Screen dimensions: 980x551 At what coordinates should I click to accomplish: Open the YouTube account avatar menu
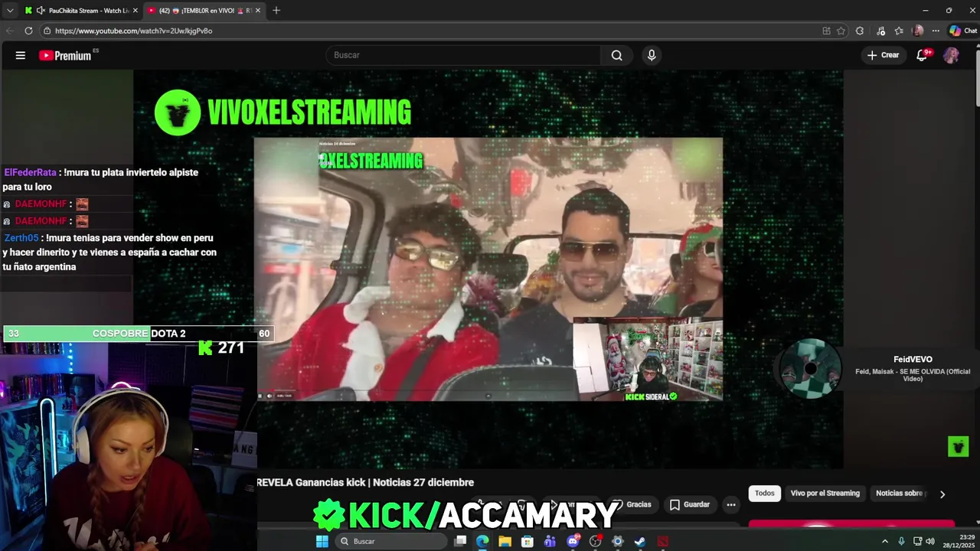[x=951, y=55]
